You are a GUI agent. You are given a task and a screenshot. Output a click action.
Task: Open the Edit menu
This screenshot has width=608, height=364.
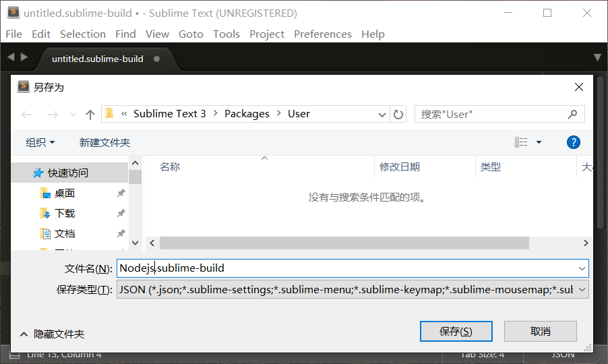[41, 34]
